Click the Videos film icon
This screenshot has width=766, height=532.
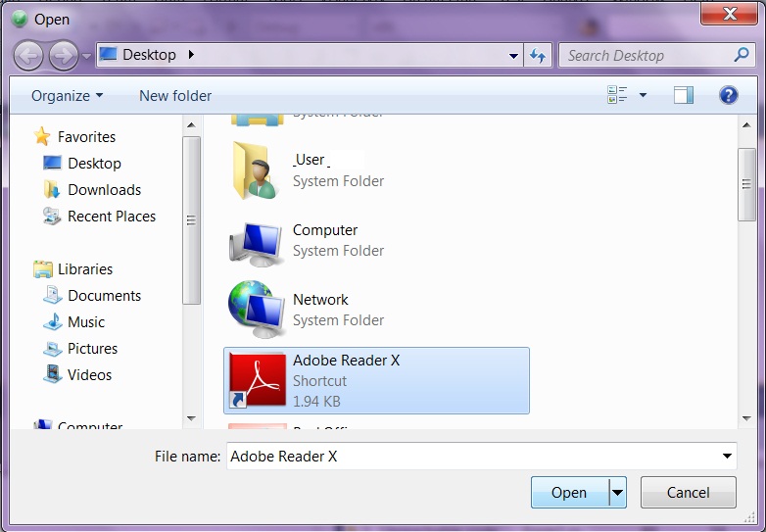[x=52, y=374]
